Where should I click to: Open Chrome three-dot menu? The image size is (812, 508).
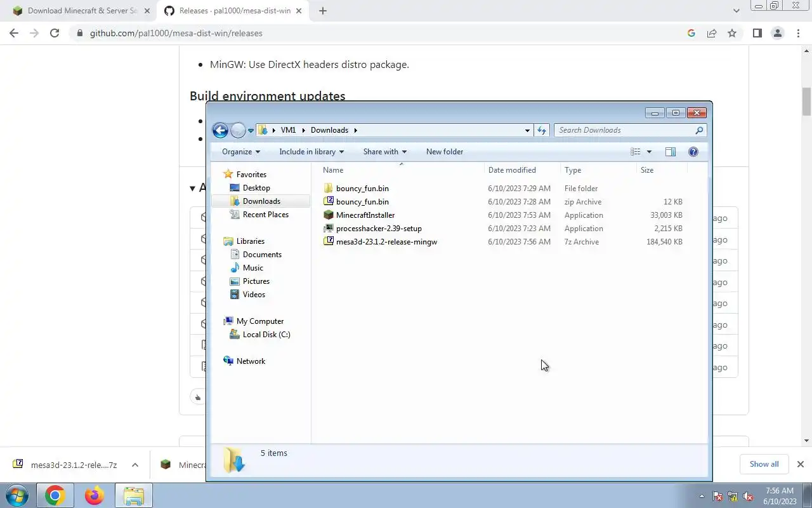[x=798, y=33]
